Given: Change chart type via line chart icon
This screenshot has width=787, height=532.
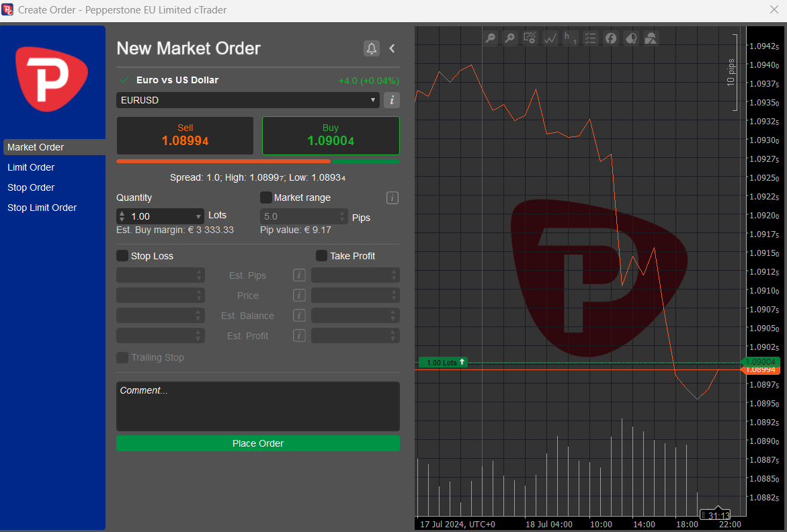Looking at the screenshot, I should coord(550,38).
